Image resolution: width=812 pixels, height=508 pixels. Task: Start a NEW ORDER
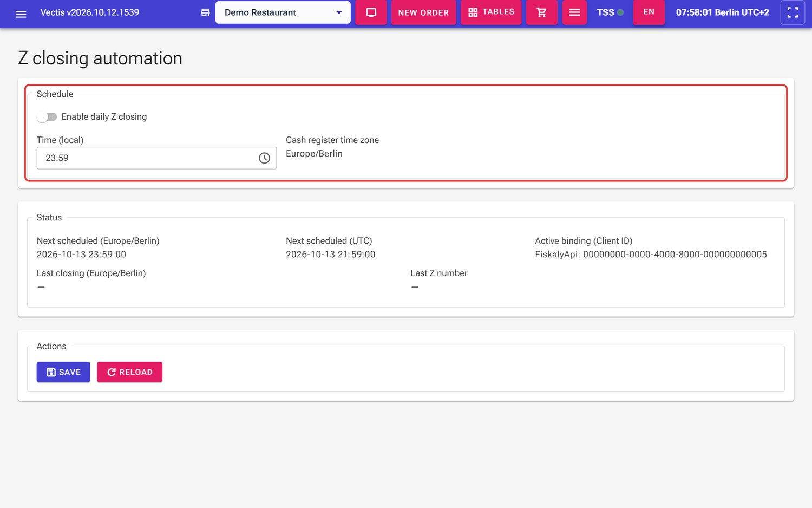[423, 12]
